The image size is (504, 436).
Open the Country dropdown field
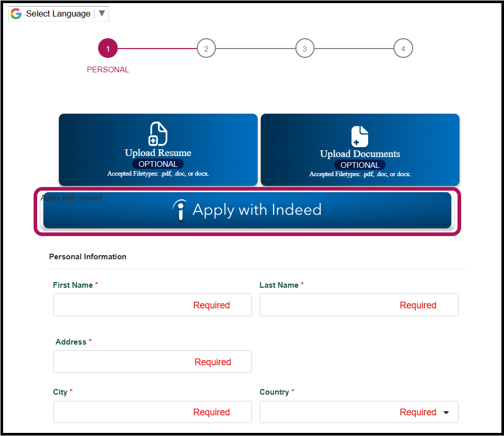[x=359, y=412]
